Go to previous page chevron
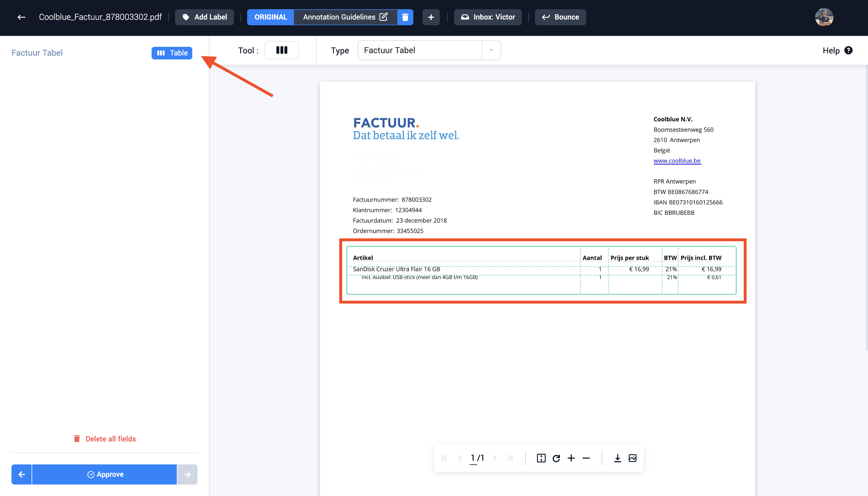This screenshot has height=496, width=868. pyautogui.click(x=460, y=458)
